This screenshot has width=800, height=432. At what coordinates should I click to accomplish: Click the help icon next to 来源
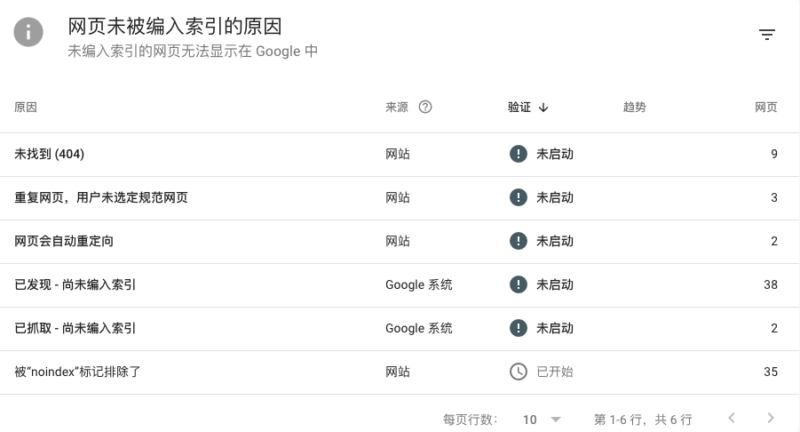tap(425, 107)
